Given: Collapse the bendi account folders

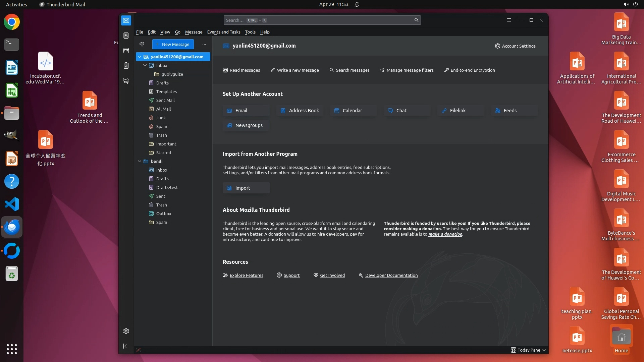Looking at the screenshot, I should 140,161.
